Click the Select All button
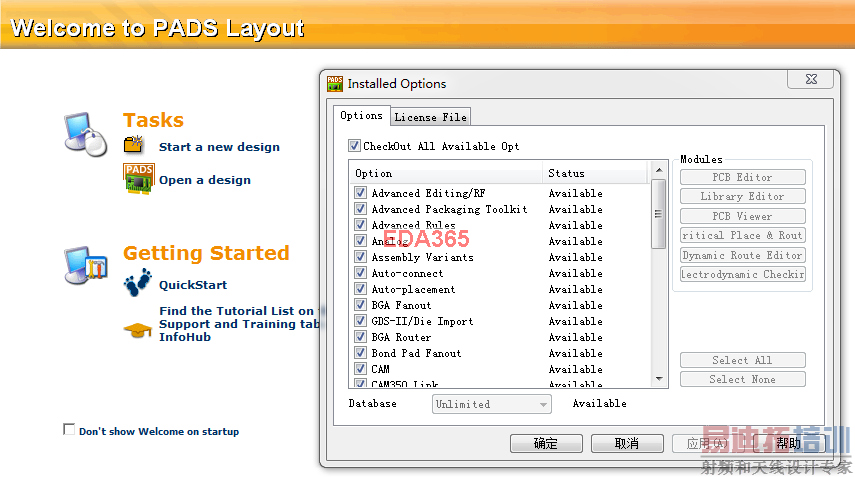The image size is (855, 477). coord(743,360)
